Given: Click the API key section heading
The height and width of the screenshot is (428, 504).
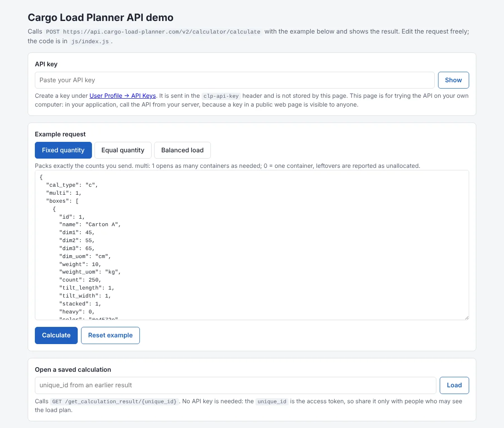Looking at the screenshot, I should click(x=46, y=64).
